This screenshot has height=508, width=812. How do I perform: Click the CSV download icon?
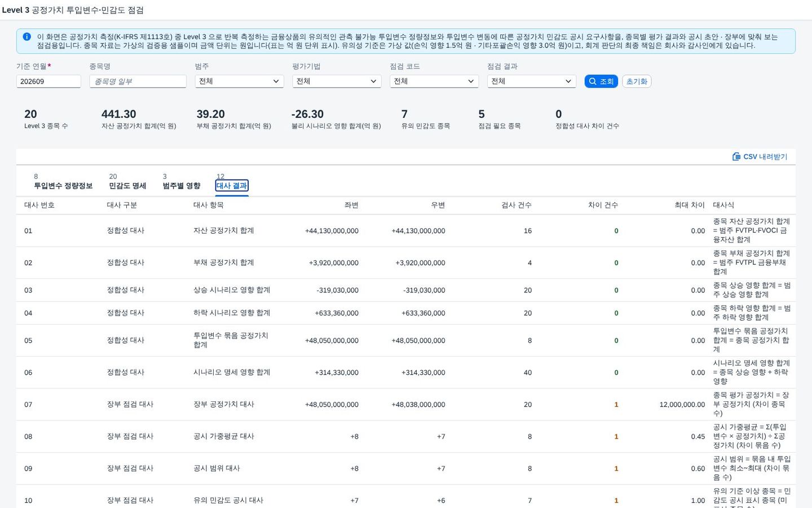click(x=736, y=156)
